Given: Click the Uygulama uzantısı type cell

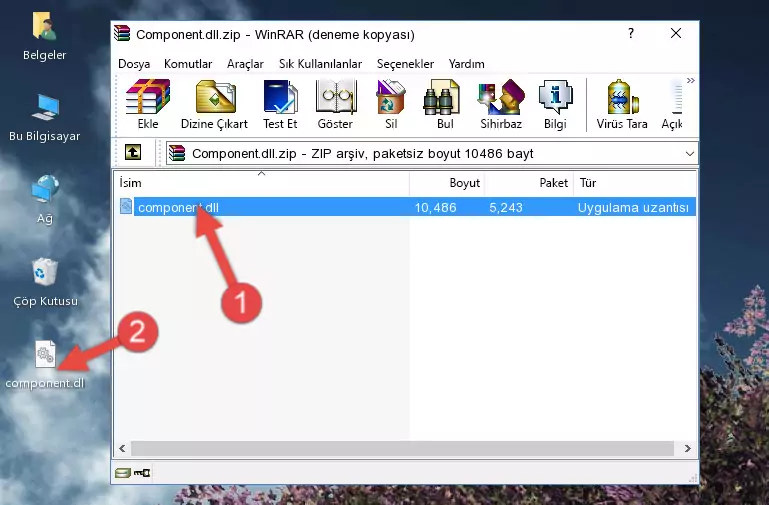Looking at the screenshot, I should 633,207.
